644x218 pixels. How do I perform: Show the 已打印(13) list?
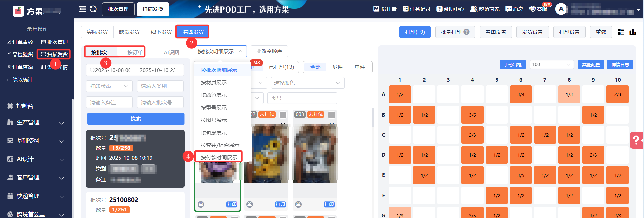pos(281,67)
